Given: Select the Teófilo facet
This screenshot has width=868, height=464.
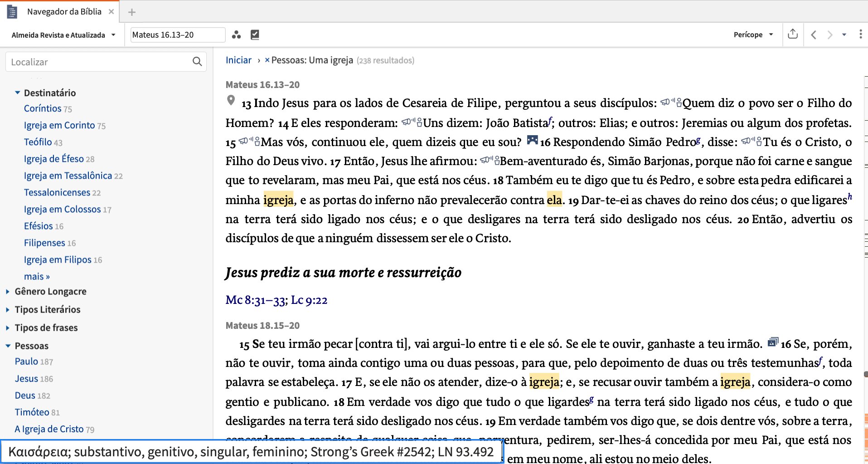Looking at the screenshot, I should point(38,142).
